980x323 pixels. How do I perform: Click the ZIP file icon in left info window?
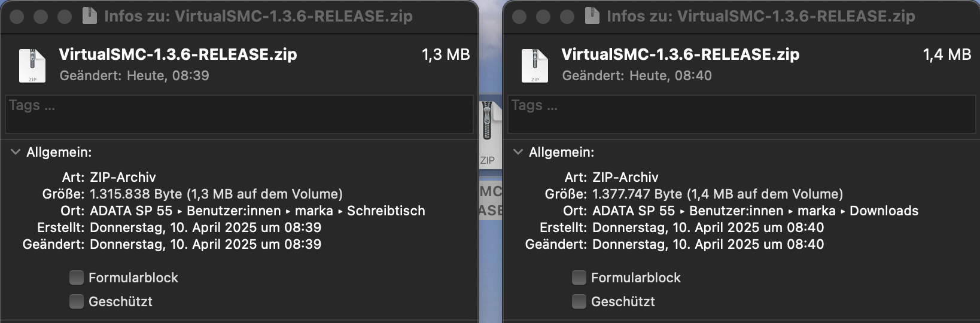click(32, 65)
